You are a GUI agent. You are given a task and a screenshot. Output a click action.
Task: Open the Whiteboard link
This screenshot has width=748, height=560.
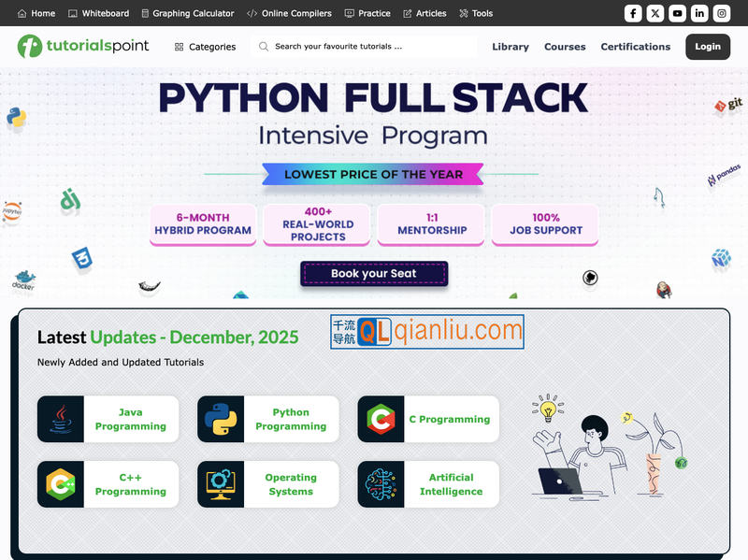98,14
